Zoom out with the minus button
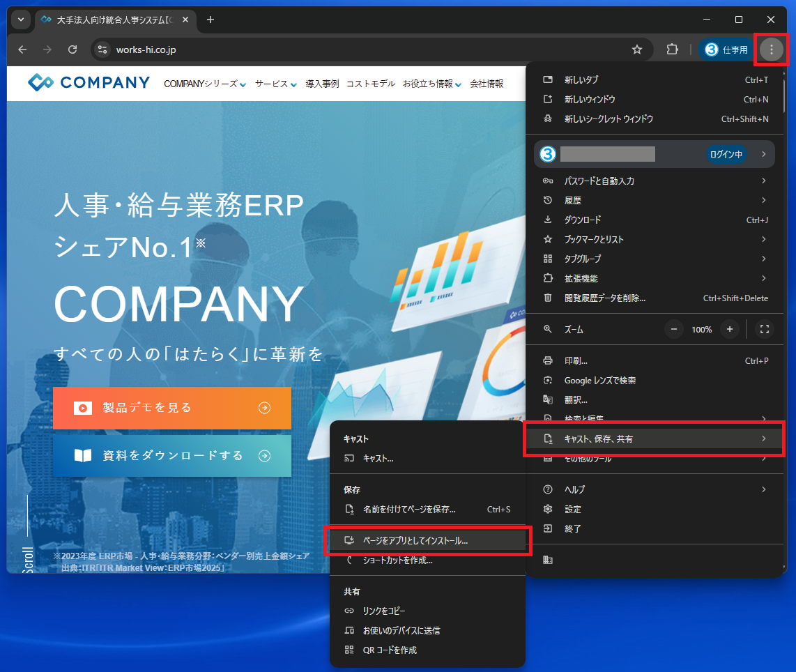 tap(673, 329)
